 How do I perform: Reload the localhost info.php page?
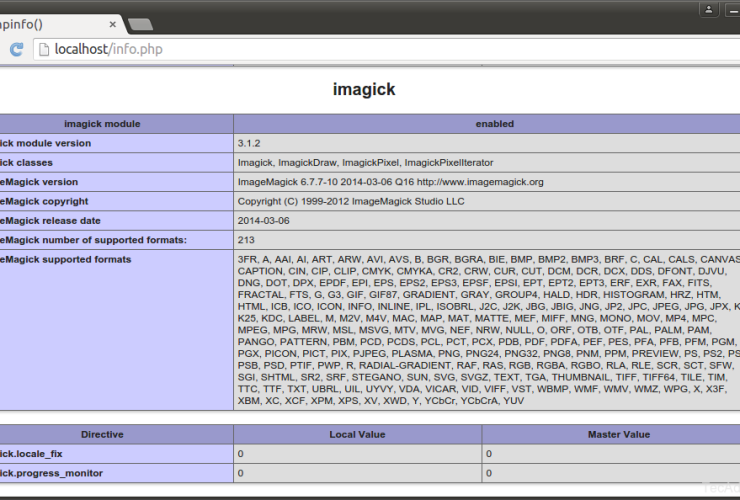tap(16, 49)
